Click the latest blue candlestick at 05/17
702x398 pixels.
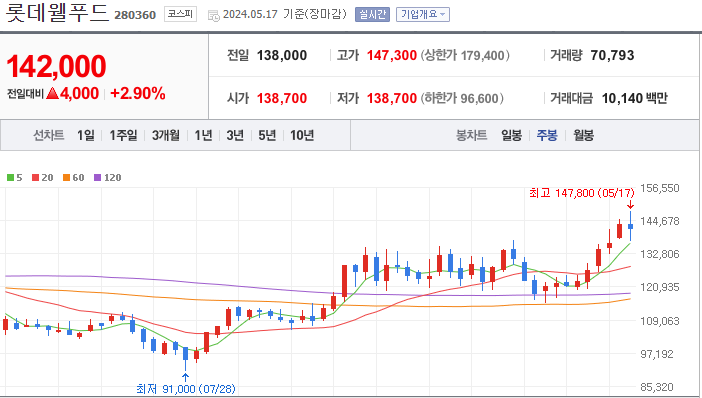(x=630, y=226)
